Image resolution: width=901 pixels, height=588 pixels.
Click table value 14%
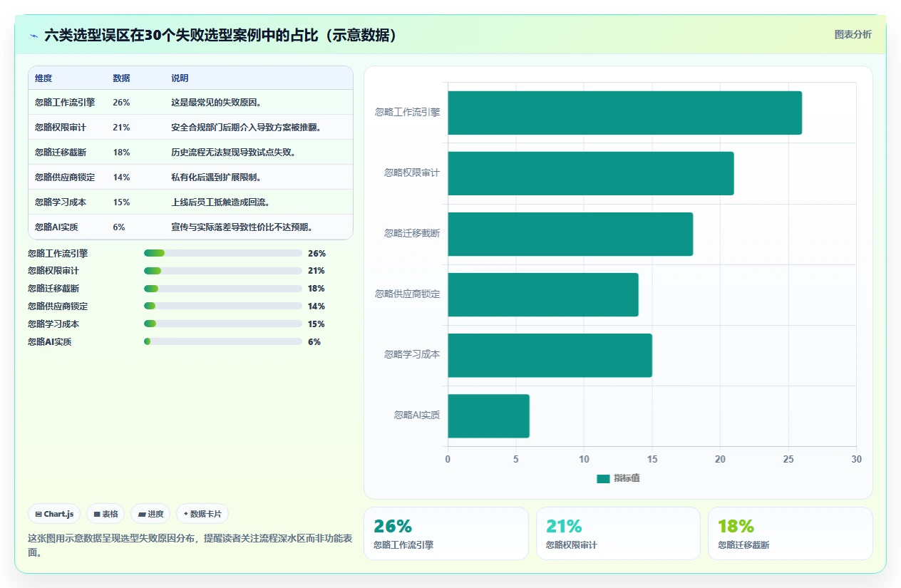pyautogui.click(x=121, y=177)
